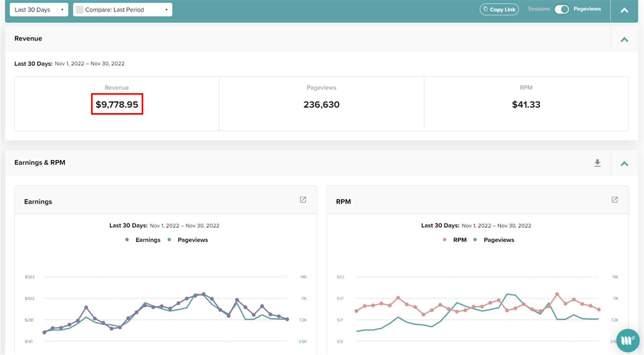
Task: Click the $563 axis label
Action: click(x=29, y=277)
